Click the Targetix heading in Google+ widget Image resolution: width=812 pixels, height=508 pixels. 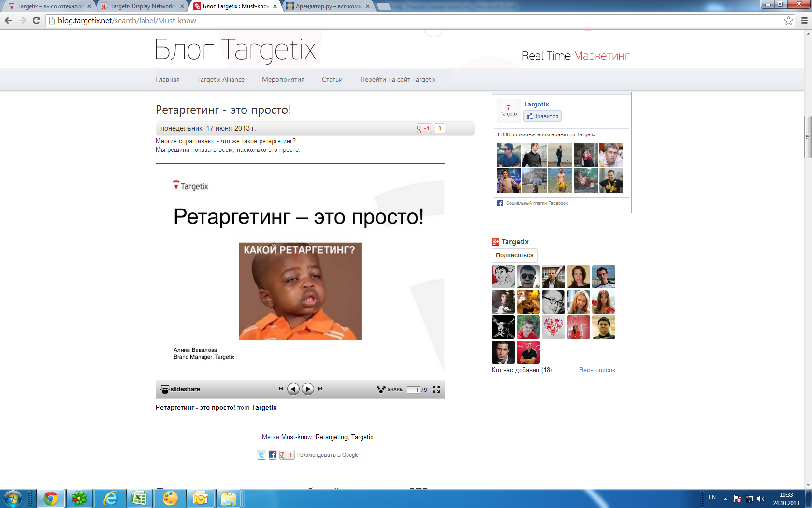[x=515, y=242]
